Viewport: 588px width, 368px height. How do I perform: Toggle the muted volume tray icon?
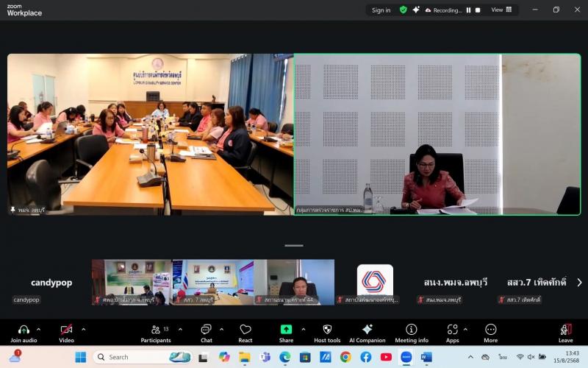tap(531, 357)
